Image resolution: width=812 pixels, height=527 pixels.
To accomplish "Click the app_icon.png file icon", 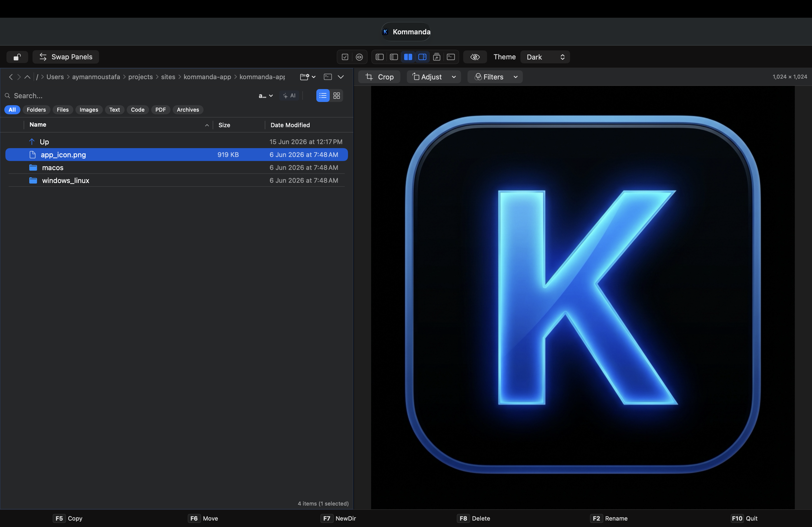I will point(33,155).
